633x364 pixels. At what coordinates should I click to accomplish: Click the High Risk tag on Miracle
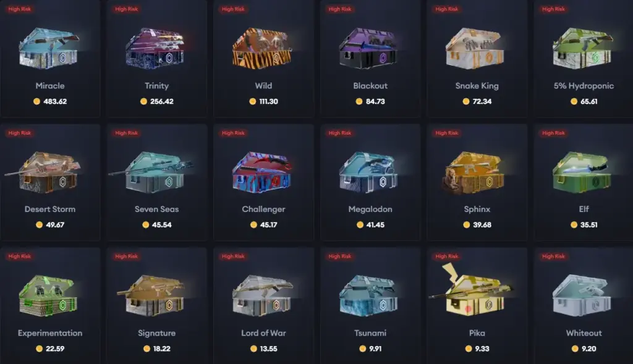[19, 9]
